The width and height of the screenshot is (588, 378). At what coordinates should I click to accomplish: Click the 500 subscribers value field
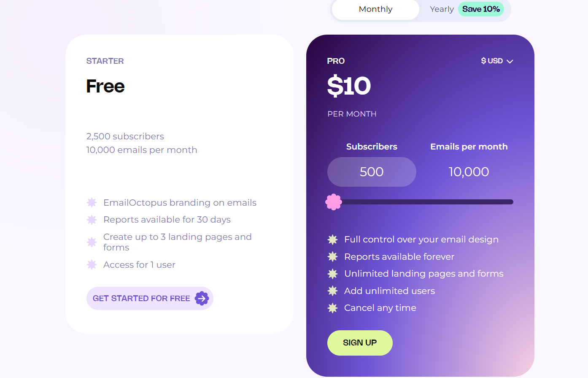tap(372, 171)
